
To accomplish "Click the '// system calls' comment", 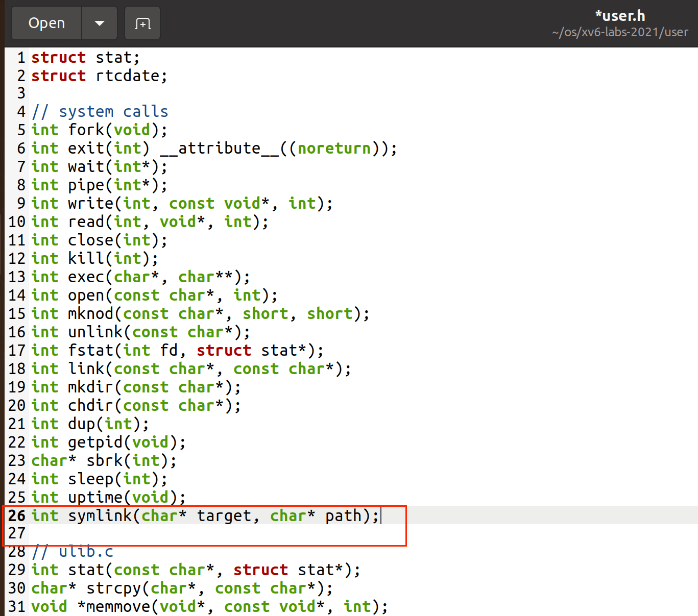I will pyautogui.click(x=100, y=112).
